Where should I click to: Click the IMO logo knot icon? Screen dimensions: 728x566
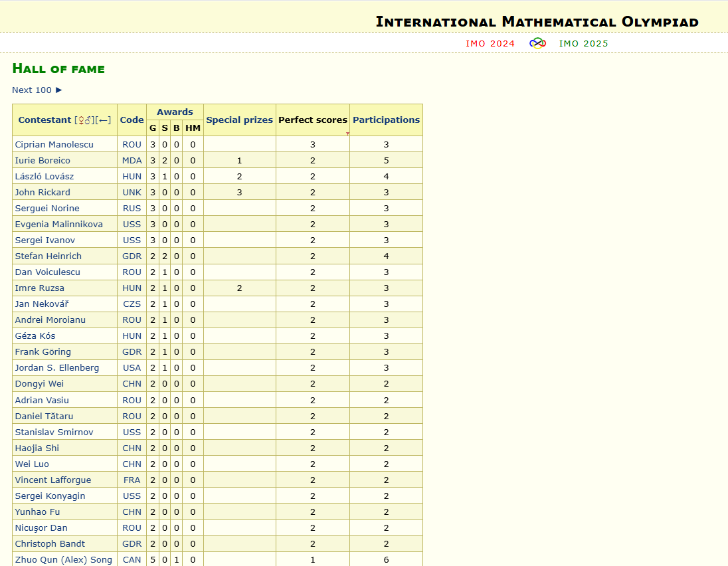coord(537,43)
